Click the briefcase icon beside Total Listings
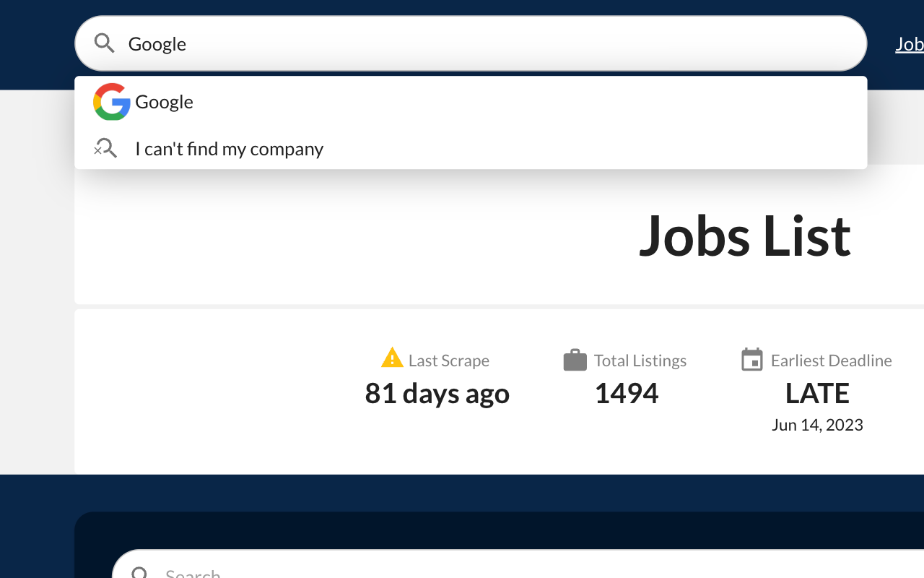The image size is (924, 578). tap(575, 360)
